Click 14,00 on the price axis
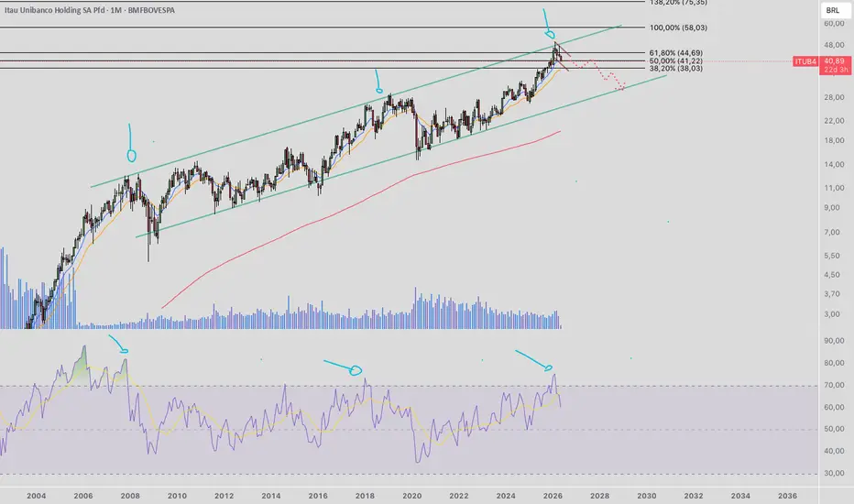The height and width of the screenshot is (504, 854). tap(834, 165)
